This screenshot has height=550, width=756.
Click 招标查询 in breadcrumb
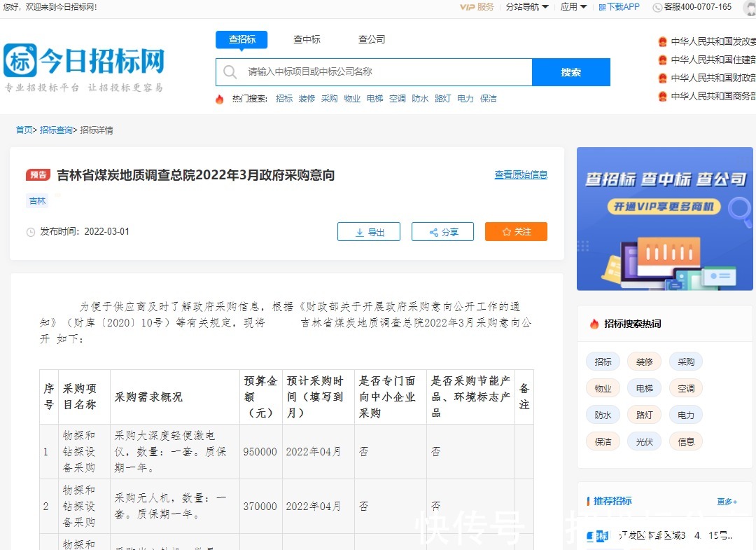(x=56, y=130)
